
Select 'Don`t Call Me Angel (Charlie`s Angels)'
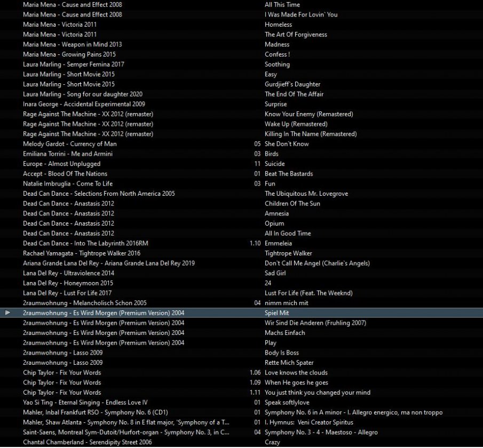click(x=317, y=263)
